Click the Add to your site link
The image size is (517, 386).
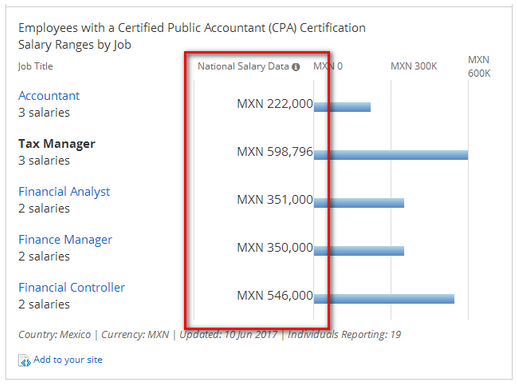pyautogui.click(x=68, y=360)
